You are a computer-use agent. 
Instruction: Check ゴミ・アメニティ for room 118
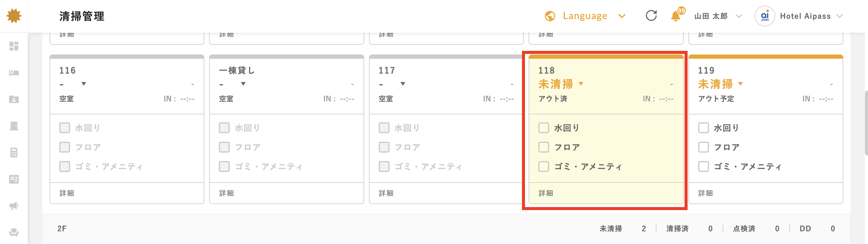(543, 167)
